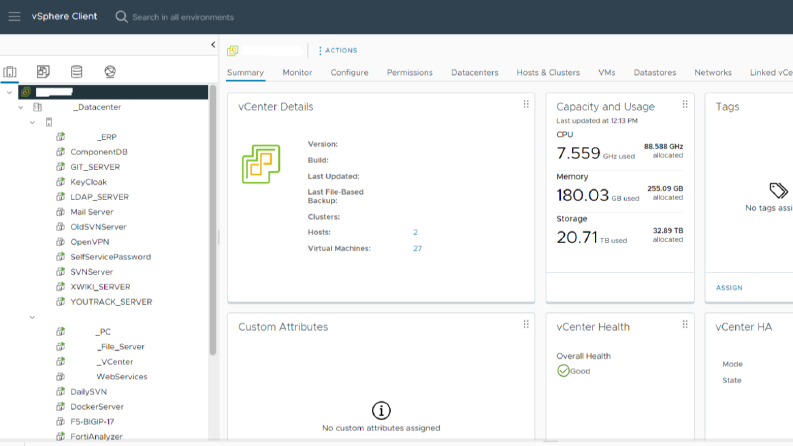Click the _File_Server VM icon
Screen dimensions: 793x446
(61, 346)
